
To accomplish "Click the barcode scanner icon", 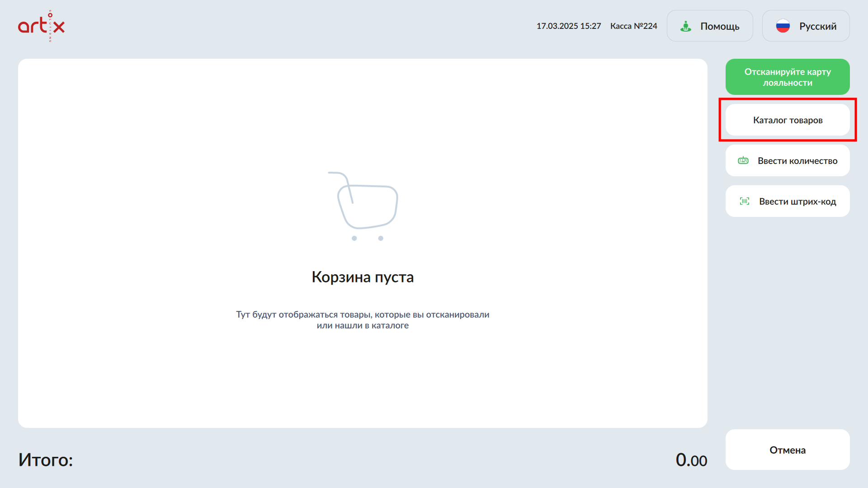I will point(744,201).
